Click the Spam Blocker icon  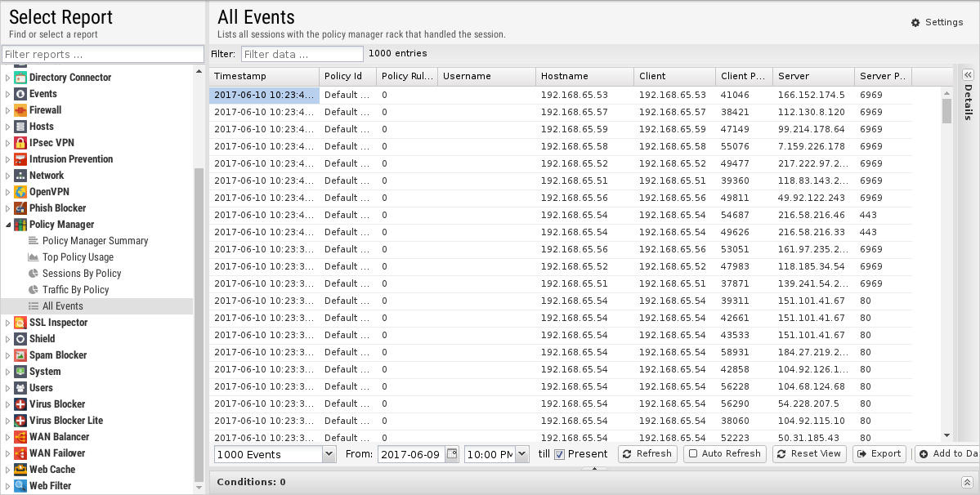[x=20, y=355]
